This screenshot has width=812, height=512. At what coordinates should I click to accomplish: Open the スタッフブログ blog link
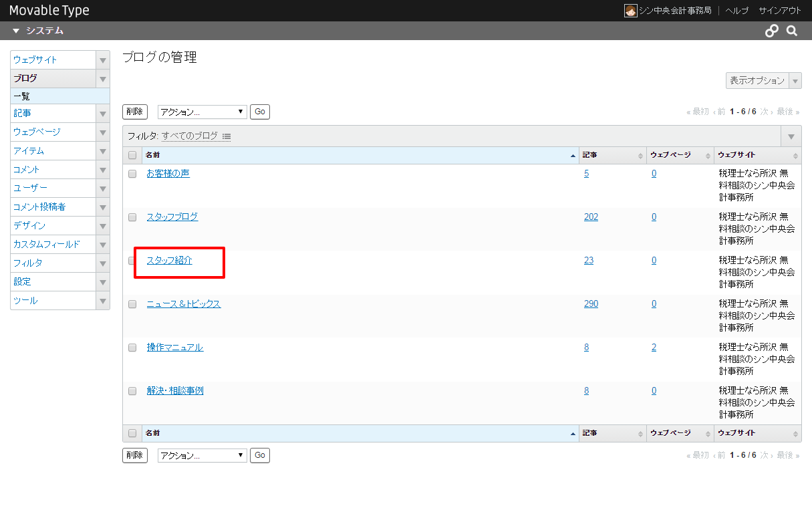172,217
